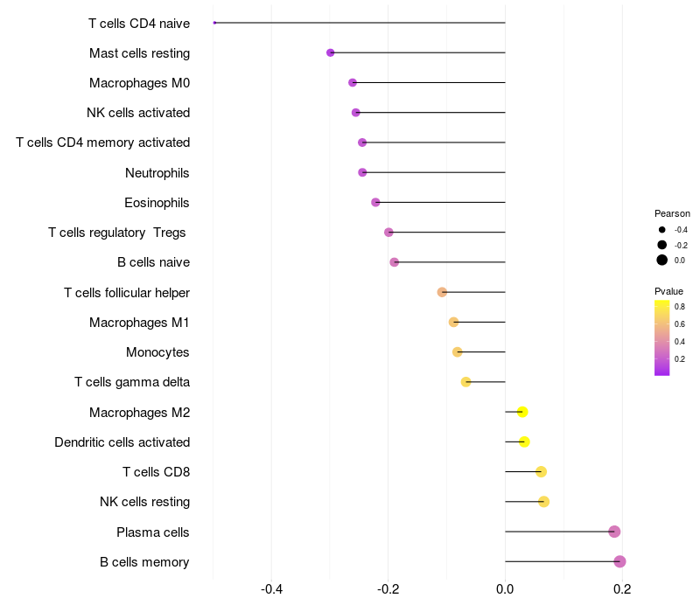Click the -0.4 x-axis tick label

(272, 589)
